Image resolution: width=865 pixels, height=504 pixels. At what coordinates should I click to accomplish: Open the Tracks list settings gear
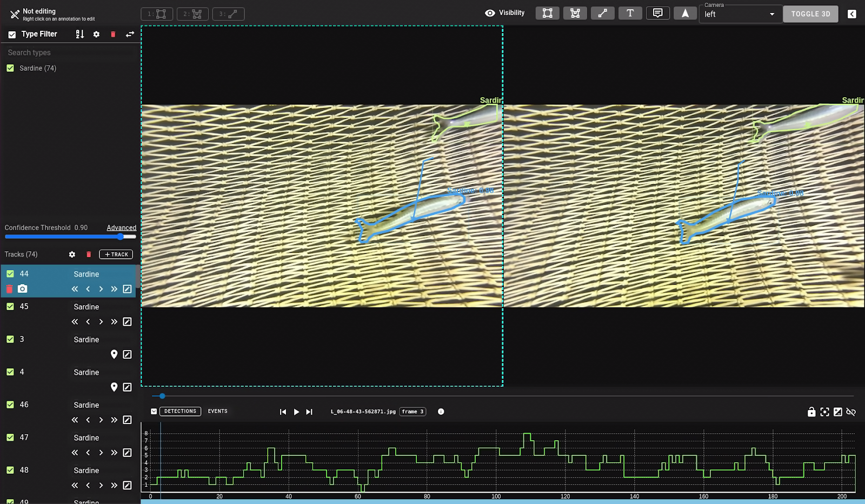pyautogui.click(x=72, y=254)
